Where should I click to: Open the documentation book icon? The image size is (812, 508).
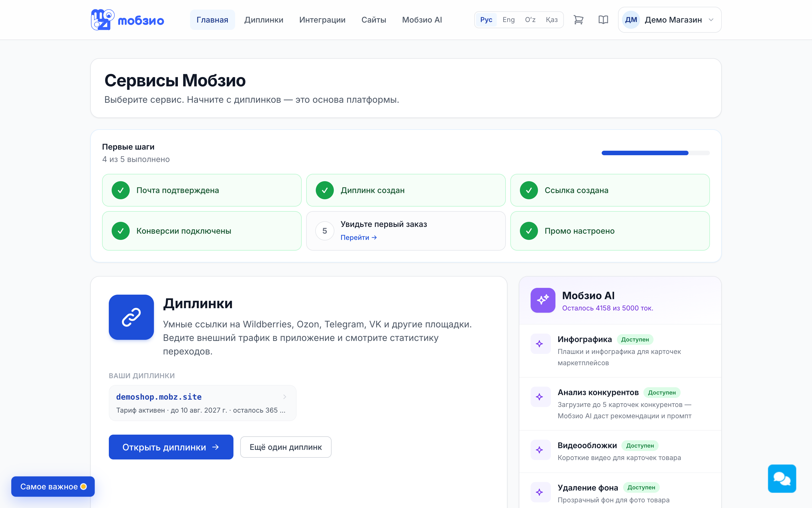pos(603,20)
